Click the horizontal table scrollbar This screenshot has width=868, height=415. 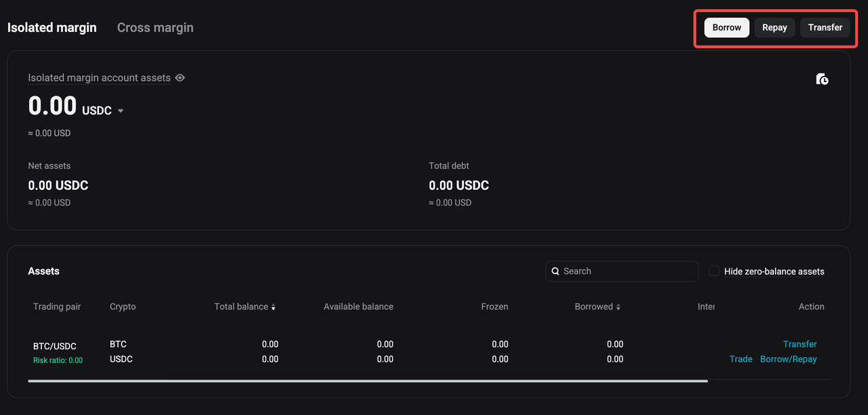(368, 381)
